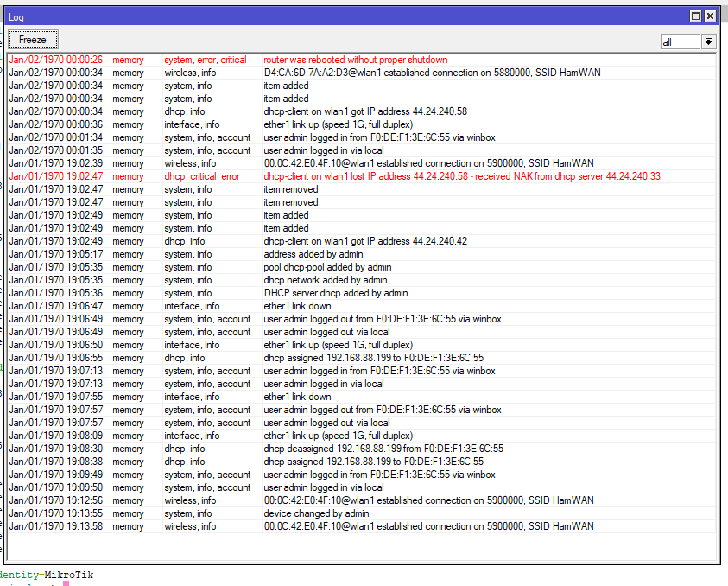Open the log topic filter dropdown arrow
Image resolution: width=728 pixels, height=586 pixels.
point(708,41)
